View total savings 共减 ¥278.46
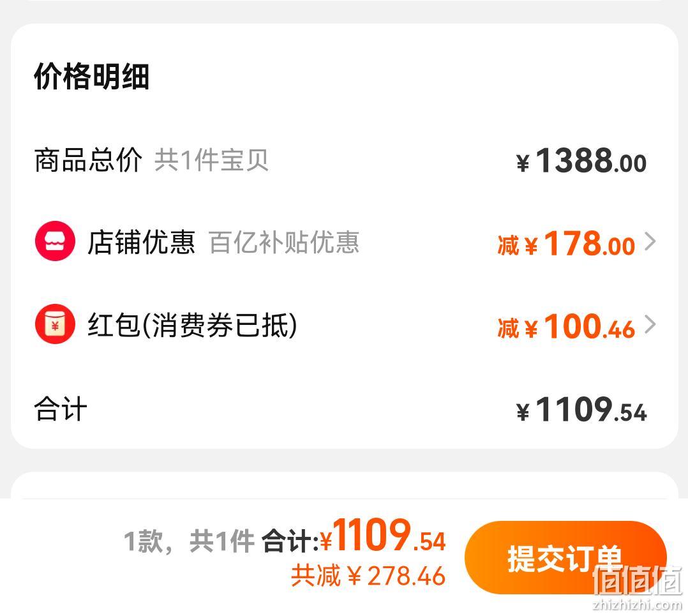 pos(368,576)
